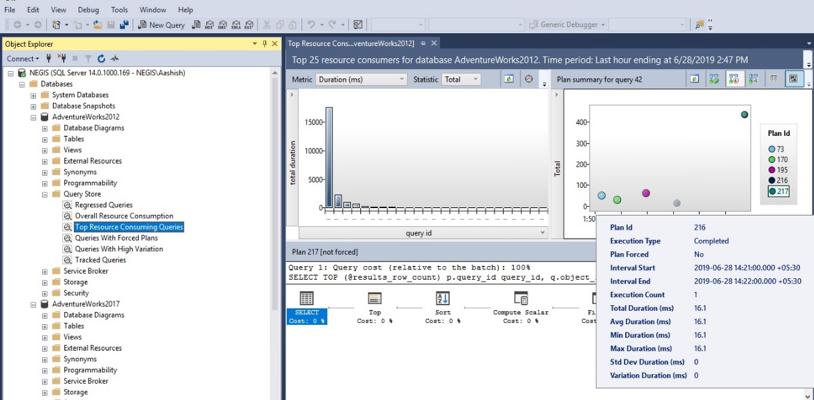Image resolution: width=814 pixels, height=400 pixels.
Task: Open the Debug menu
Action: click(x=88, y=10)
